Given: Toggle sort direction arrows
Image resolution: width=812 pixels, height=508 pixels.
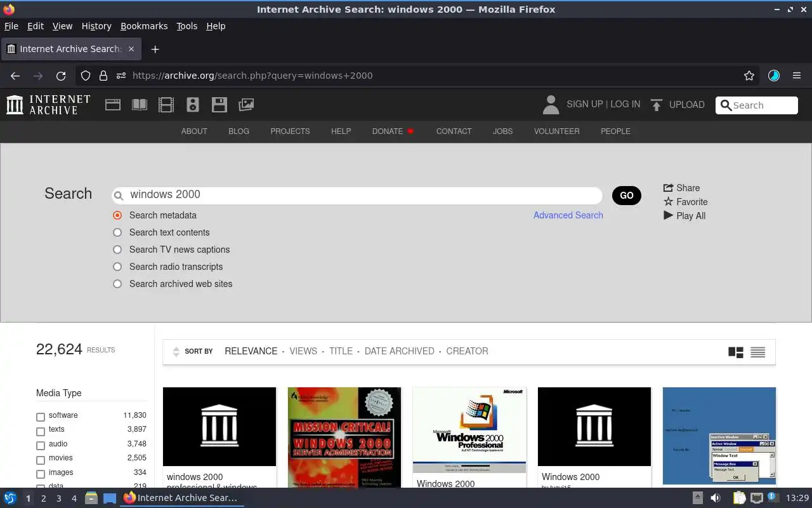Looking at the screenshot, I should [x=176, y=352].
